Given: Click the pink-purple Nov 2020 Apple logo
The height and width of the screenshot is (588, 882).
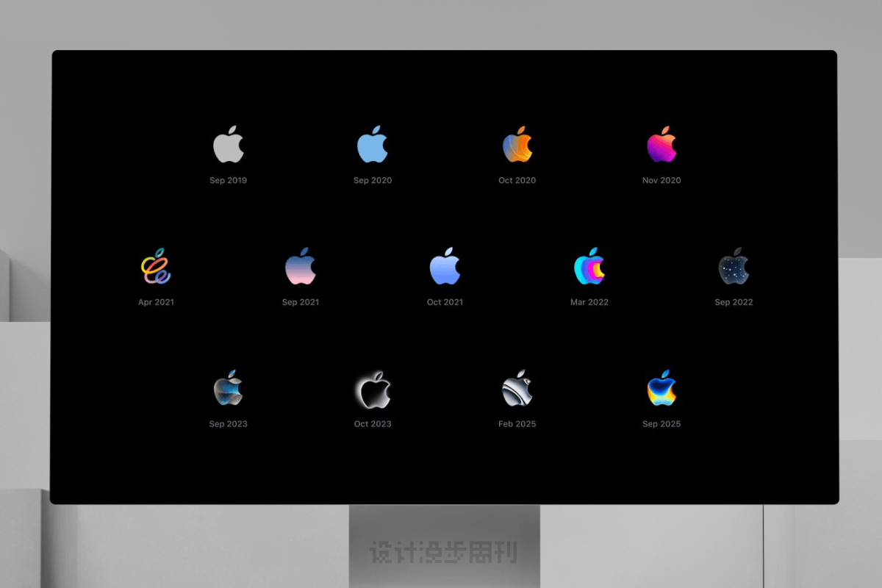Looking at the screenshot, I should point(661,146).
